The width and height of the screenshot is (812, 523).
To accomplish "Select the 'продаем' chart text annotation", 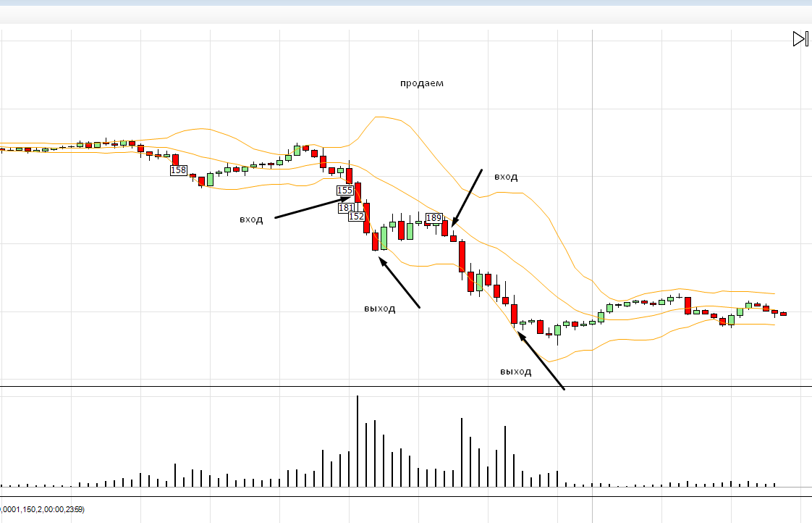I will pyautogui.click(x=421, y=83).
